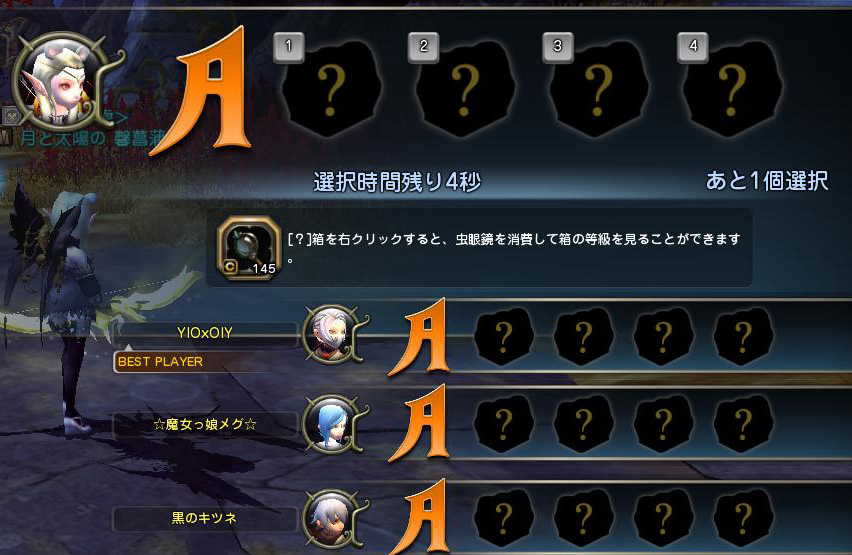Click 黒のキツネ's character portrait

pyautogui.click(x=333, y=519)
